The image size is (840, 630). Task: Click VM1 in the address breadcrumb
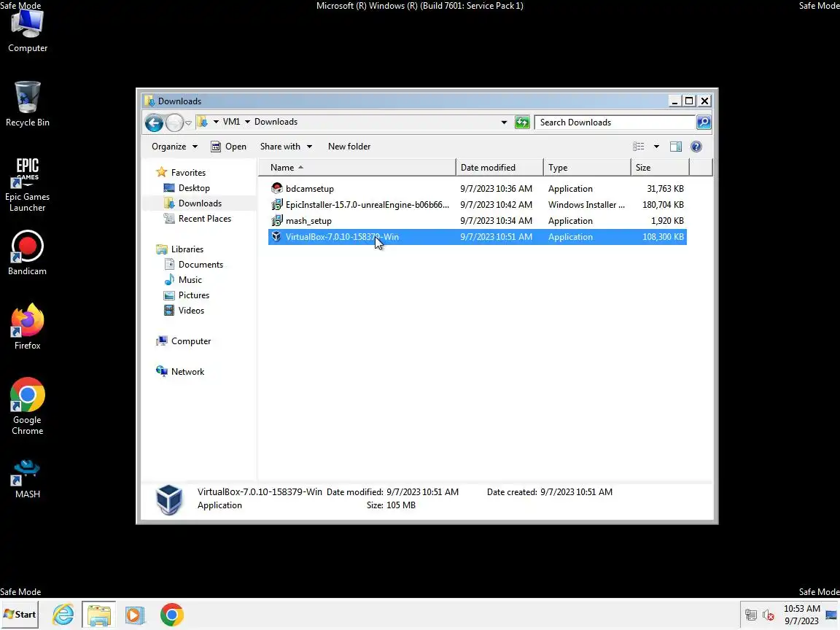coord(231,122)
